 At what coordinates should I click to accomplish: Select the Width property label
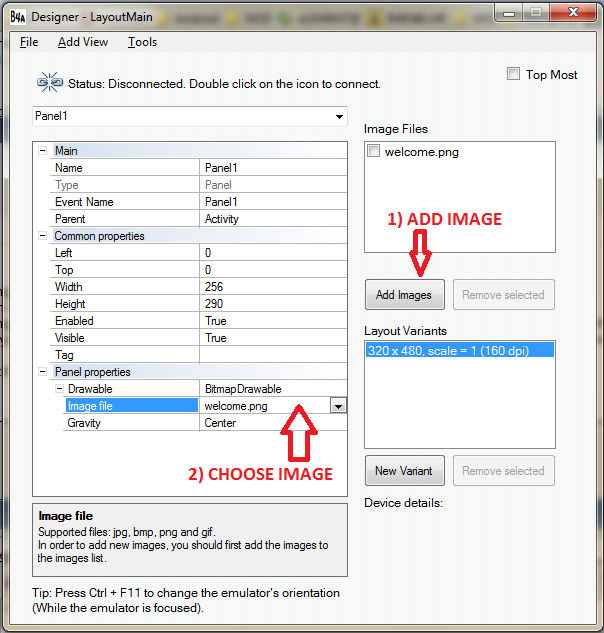[x=69, y=286]
